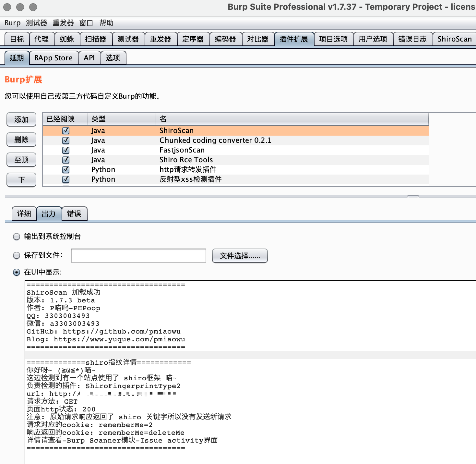This screenshot has height=464, width=476.
Task: Switch to the 定序器 tab
Action: pyautogui.click(x=193, y=39)
